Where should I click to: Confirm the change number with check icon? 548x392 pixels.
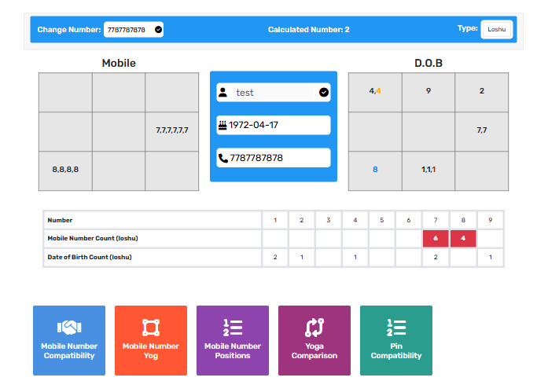tap(158, 30)
